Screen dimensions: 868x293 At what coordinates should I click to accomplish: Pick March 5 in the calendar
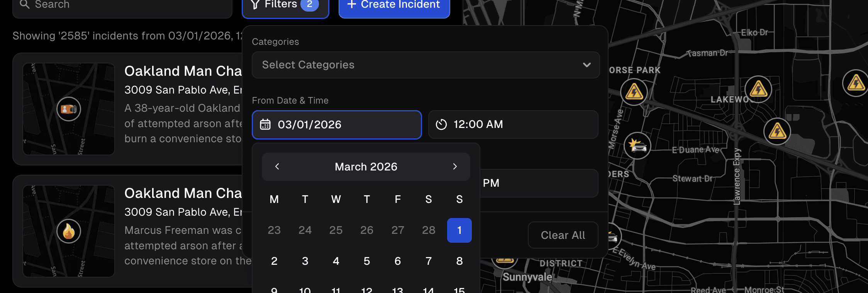click(367, 261)
